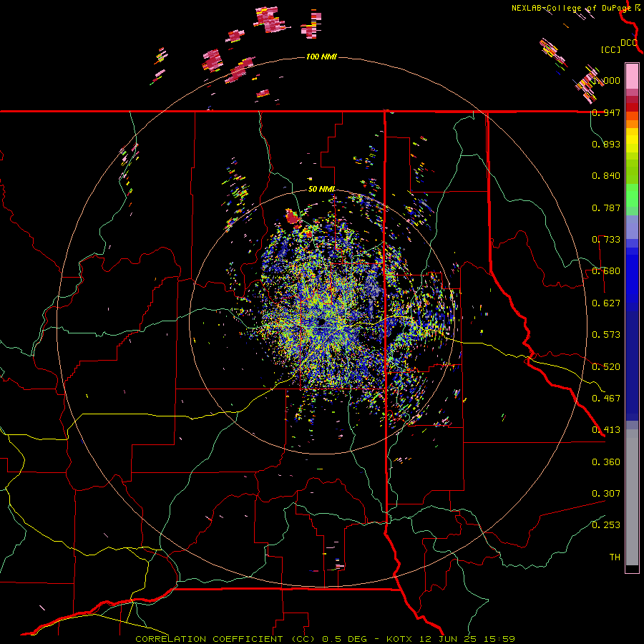Click the DCC label above the color scale
Image resolution: width=644 pixels, height=644 pixels.
[x=628, y=43]
